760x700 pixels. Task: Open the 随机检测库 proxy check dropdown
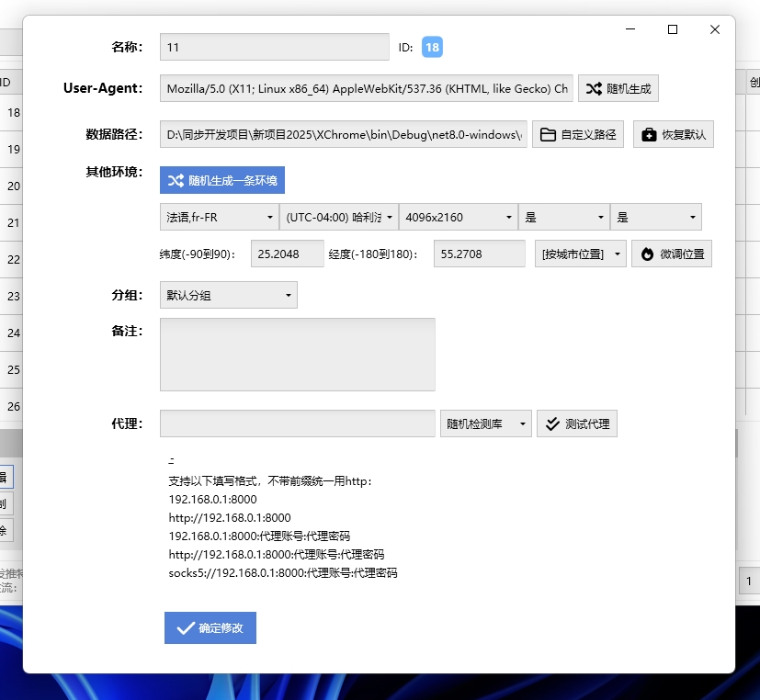[485, 423]
